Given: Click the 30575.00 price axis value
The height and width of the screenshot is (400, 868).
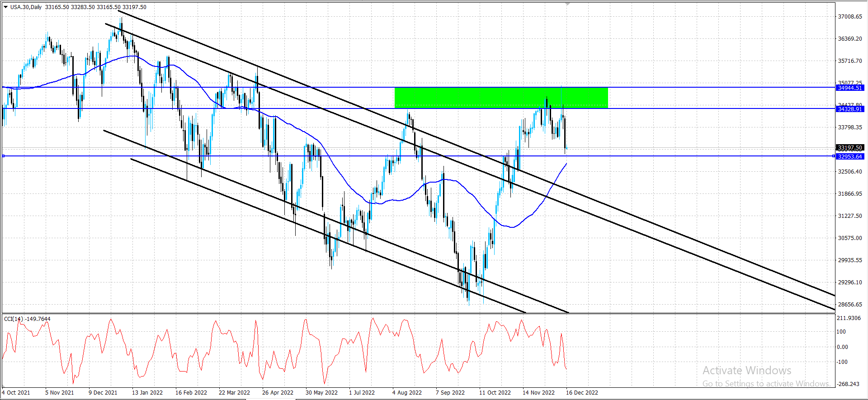Looking at the screenshot, I should [850, 238].
